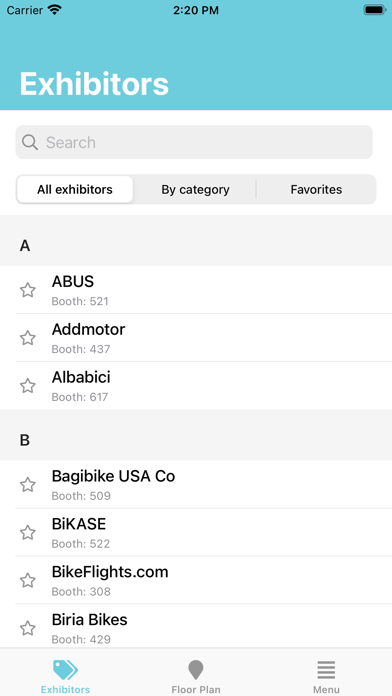Viewport: 392px width, 696px height.
Task: View the BikeFlights.com exhibitor row
Action: pyautogui.click(x=196, y=580)
